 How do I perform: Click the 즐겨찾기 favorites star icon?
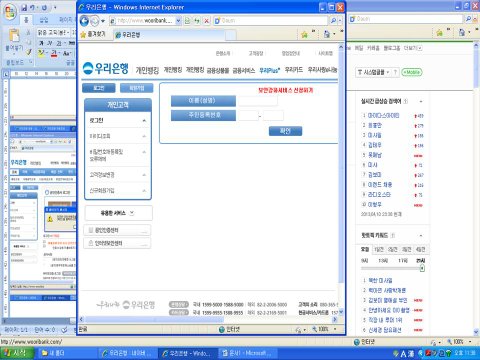[x=83, y=35]
